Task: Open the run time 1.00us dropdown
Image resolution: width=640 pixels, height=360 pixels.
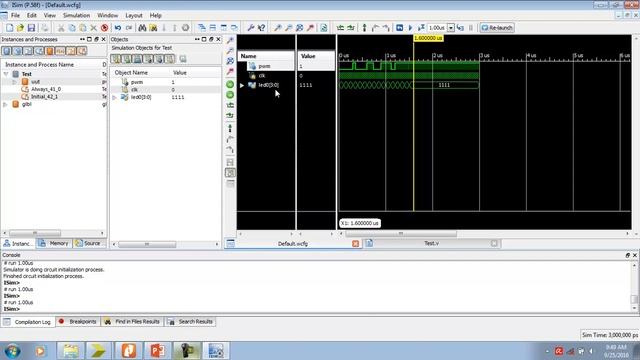Action: (451, 28)
